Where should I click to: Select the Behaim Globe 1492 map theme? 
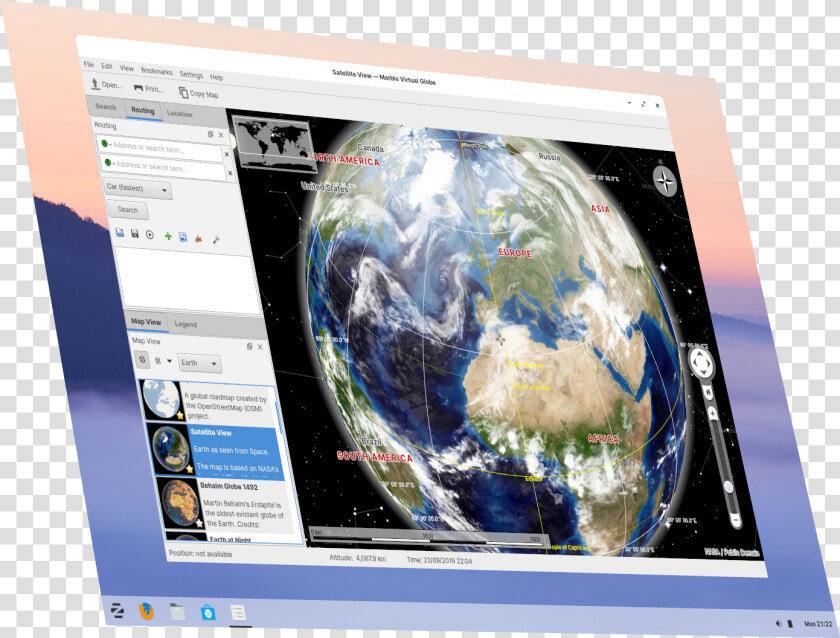click(x=226, y=504)
